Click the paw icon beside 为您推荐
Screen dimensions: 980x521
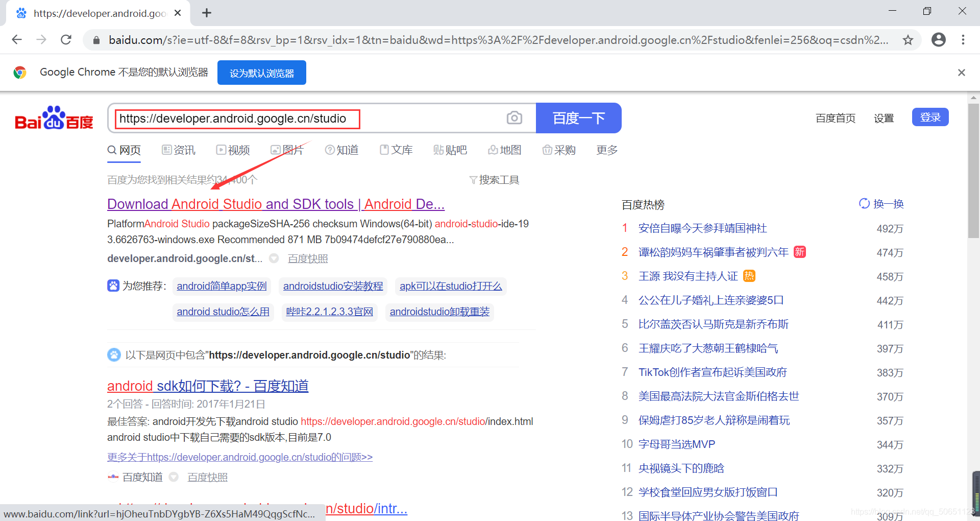click(113, 286)
